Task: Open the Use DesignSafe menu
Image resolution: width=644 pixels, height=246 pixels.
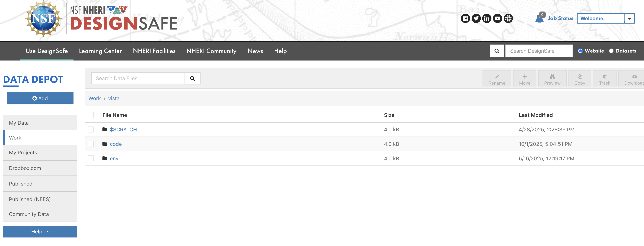Action: coord(47,51)
